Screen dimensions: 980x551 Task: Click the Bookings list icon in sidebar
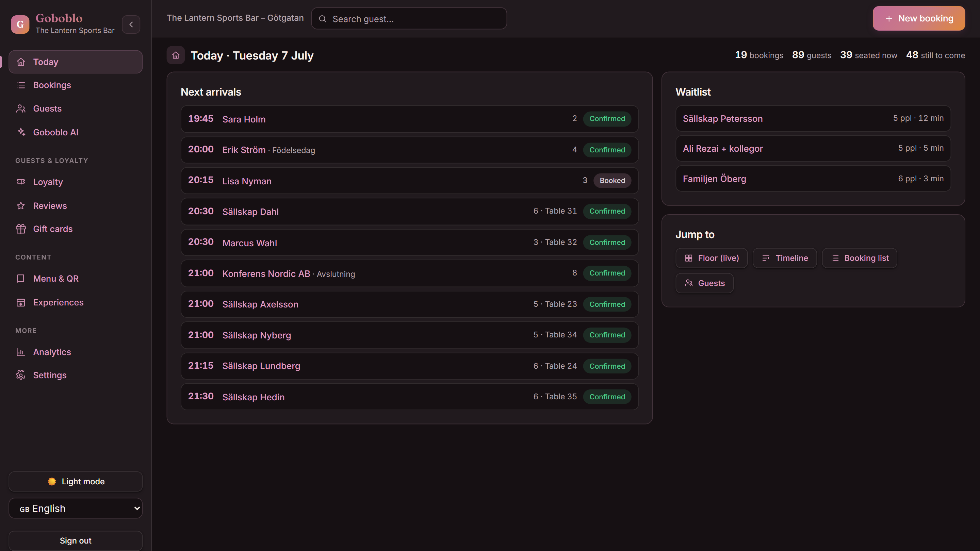[x=21, y=85]
